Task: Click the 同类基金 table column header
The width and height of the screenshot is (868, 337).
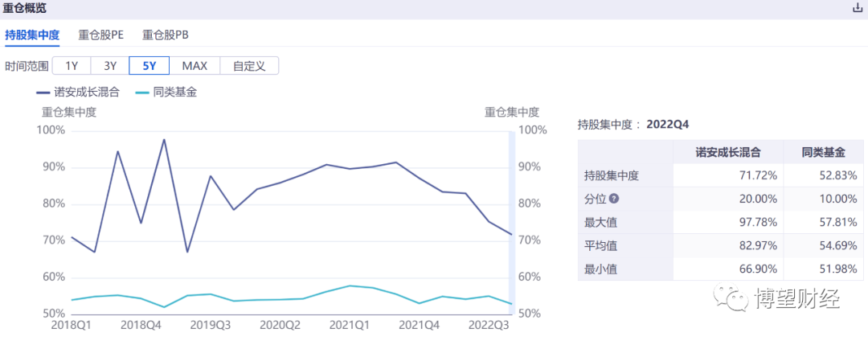Action: coord(823,152)
